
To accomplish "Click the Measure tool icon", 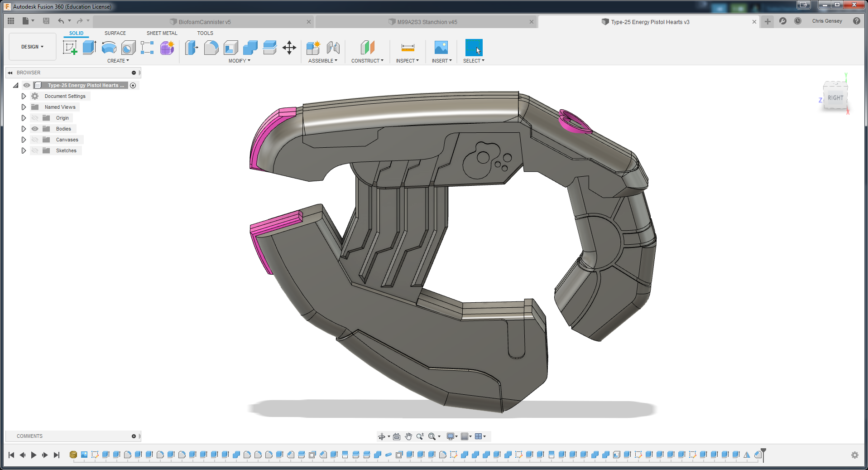I will click(408, 48).
